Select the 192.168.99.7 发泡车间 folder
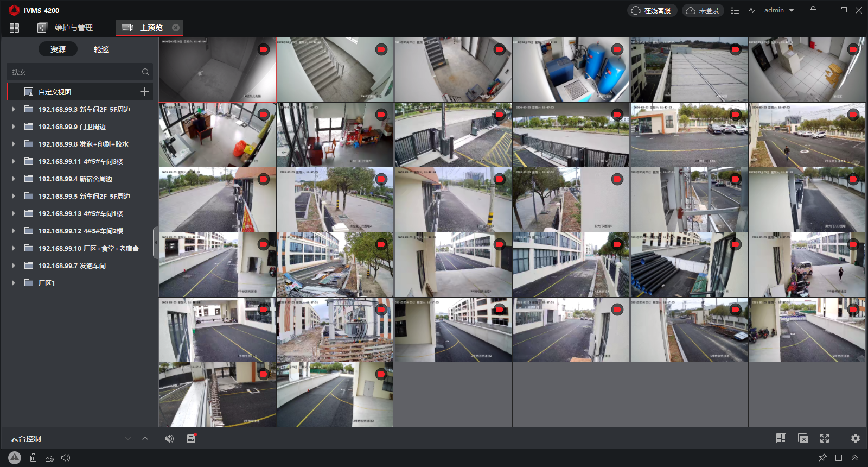 tap(80, 266)
